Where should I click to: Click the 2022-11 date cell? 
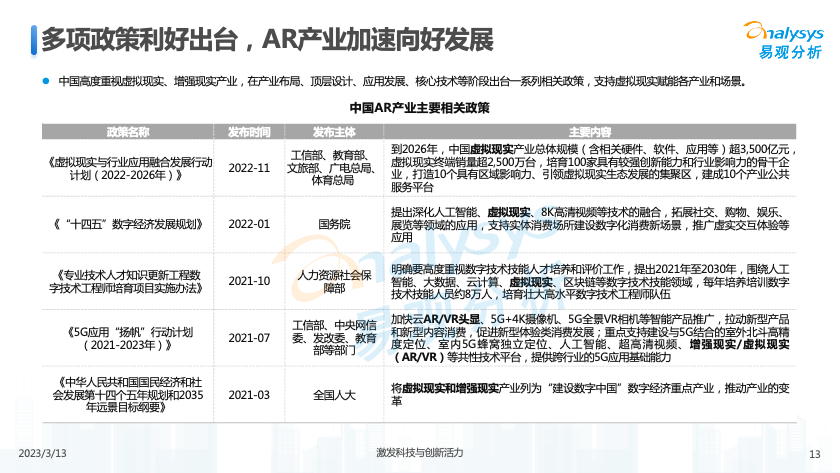pyautogui.click(x=249, y=168)
